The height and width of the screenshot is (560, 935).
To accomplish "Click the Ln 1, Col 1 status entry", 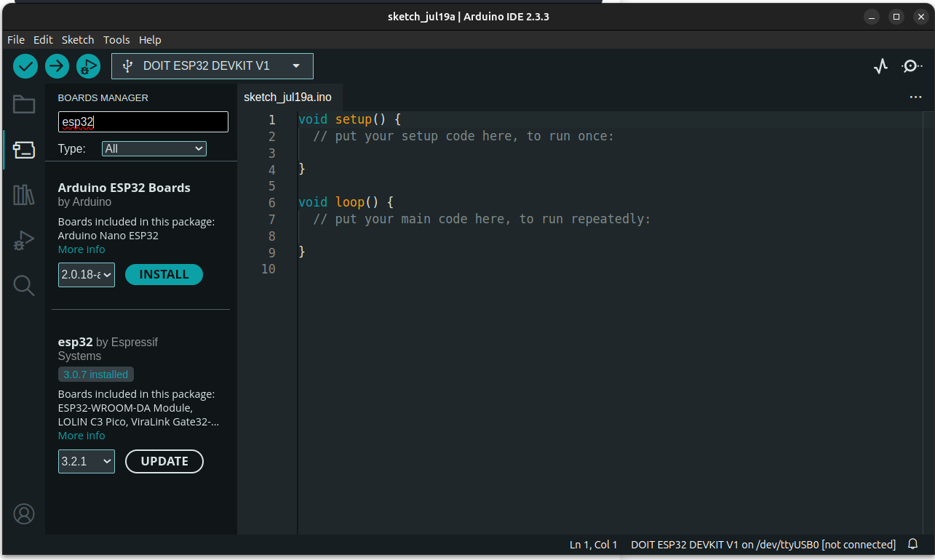I will pos(593,544).
